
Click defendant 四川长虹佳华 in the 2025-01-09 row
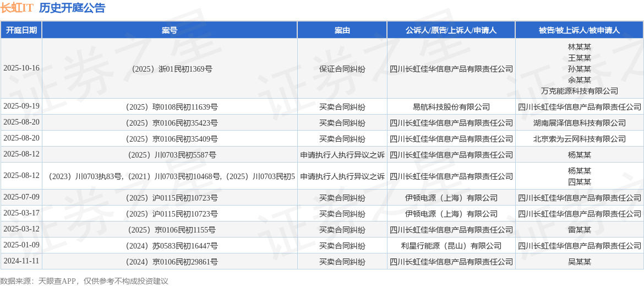[x=580, y=246]
